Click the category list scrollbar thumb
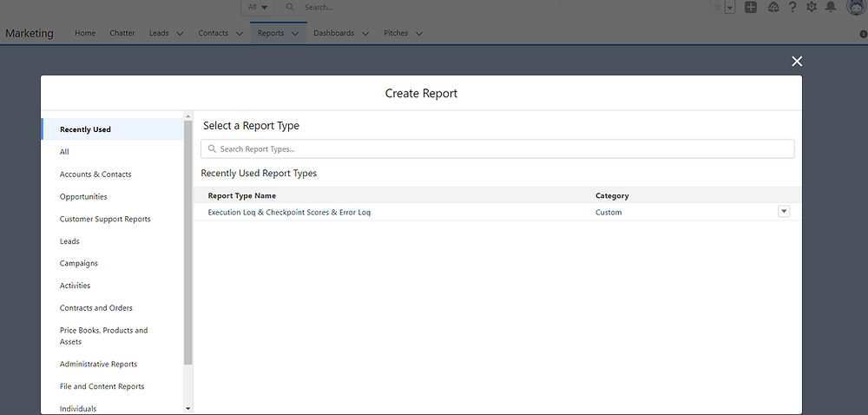Screen dimensions: 868x415 188,242
